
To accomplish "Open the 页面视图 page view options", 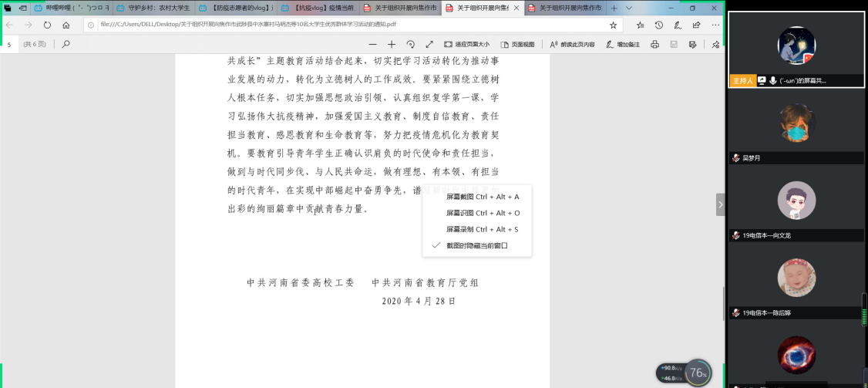I will point(517,44).
